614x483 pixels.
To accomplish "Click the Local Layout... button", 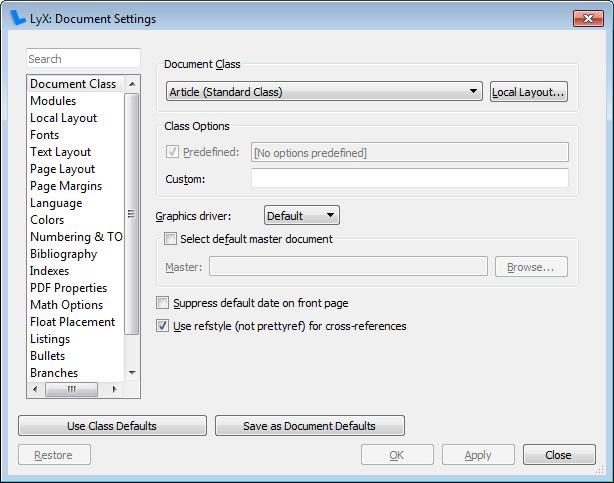I will click(x=529, y=92).
